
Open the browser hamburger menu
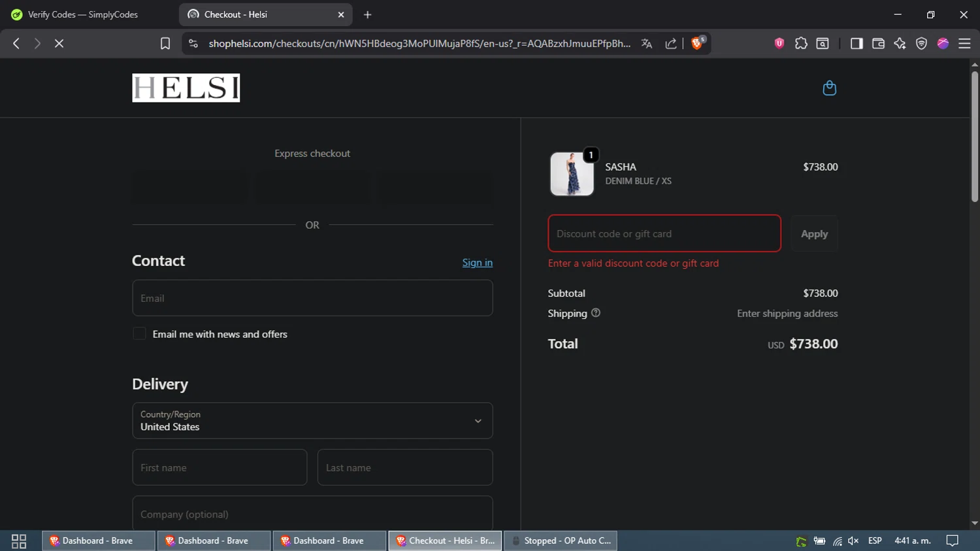964,43
